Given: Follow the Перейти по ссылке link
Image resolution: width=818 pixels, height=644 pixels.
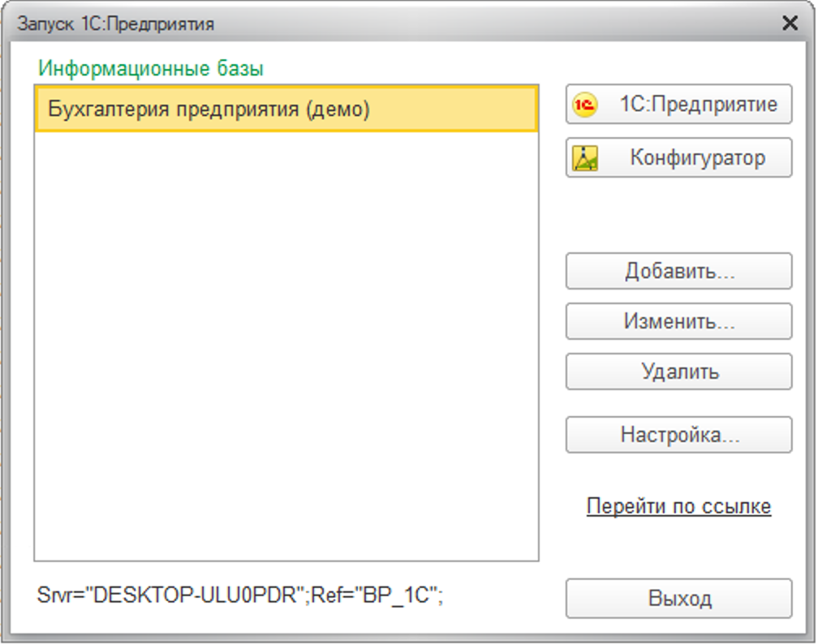Looking at the screenshot, I should click(678, 506).
